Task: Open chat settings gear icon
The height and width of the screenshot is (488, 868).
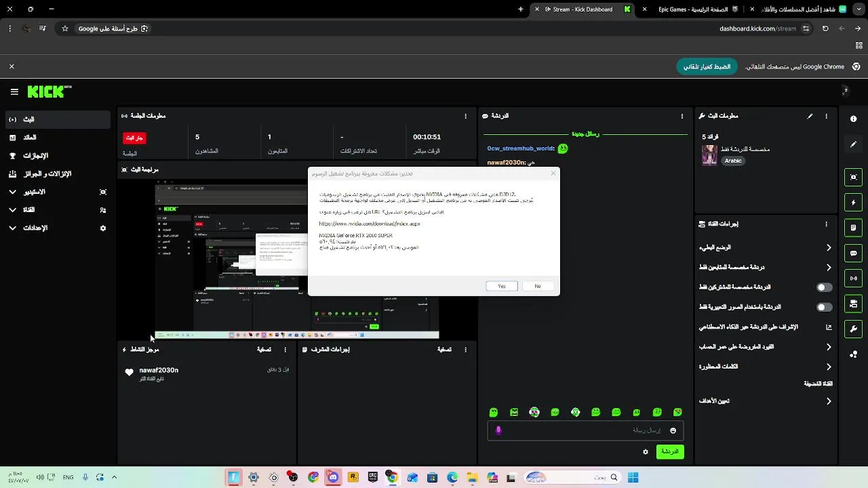Action: [x=646, y=451]
